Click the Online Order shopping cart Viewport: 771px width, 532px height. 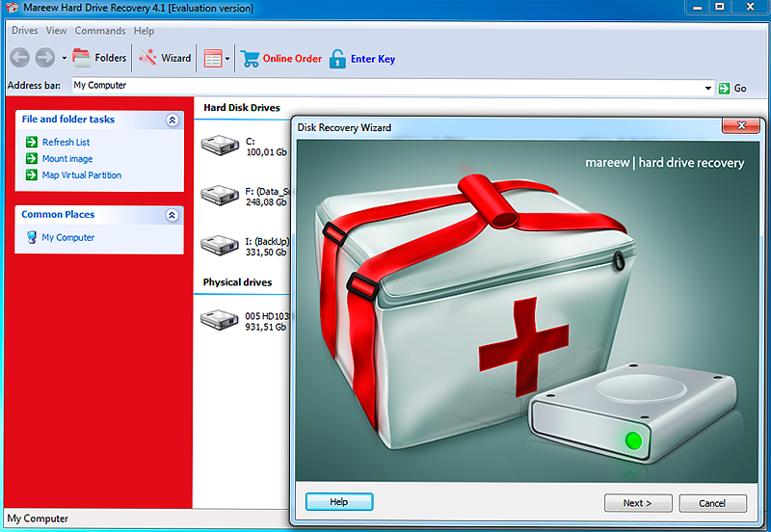[251, 59]
